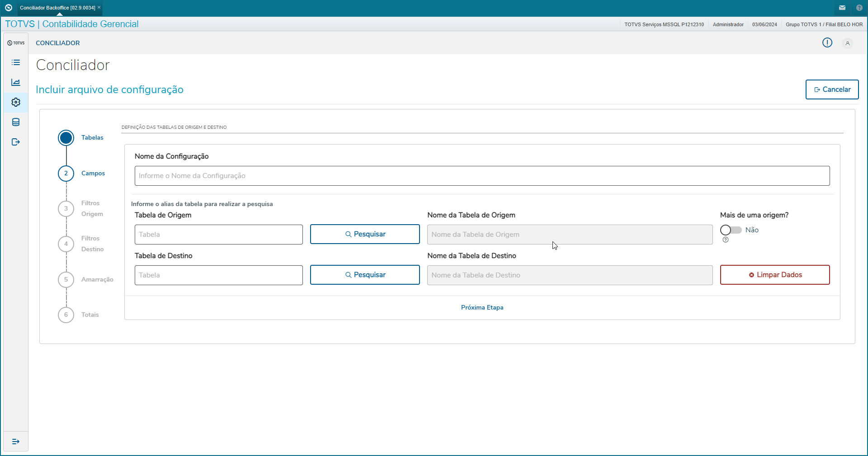
Task: Click Pesquisar for Tabela de Destino
Action: point(365,275)
